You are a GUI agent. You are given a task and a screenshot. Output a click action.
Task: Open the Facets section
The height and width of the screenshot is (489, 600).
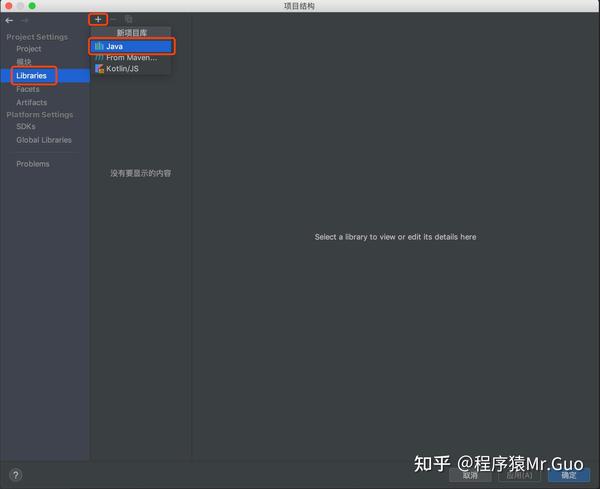(x=28, y=89)
